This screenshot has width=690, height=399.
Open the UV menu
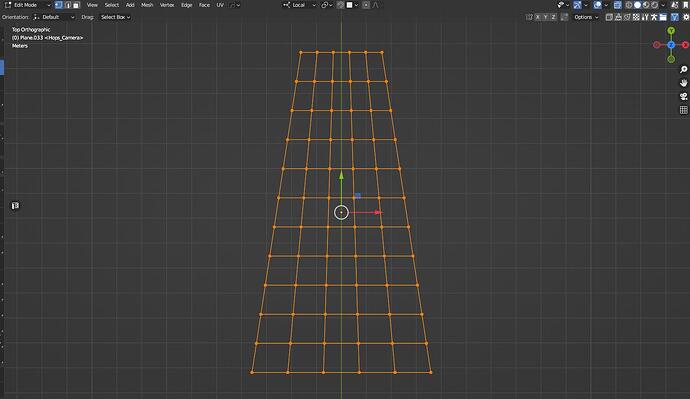point(220,5)
